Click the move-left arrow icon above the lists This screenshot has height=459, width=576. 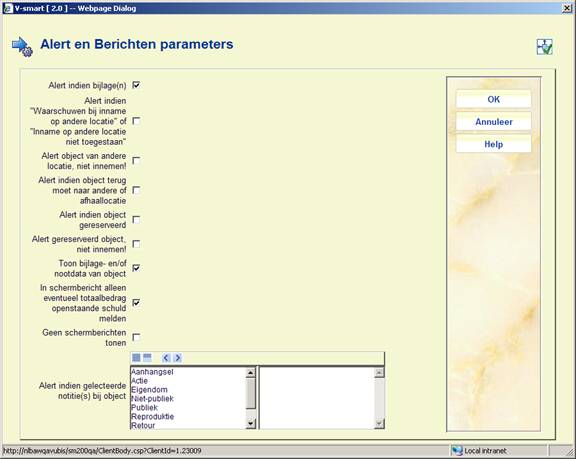(166, 358)
